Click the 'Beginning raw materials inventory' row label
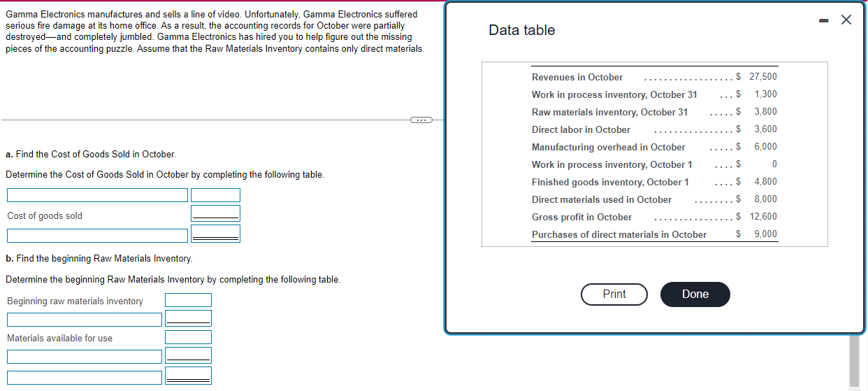 click(75, 301)
